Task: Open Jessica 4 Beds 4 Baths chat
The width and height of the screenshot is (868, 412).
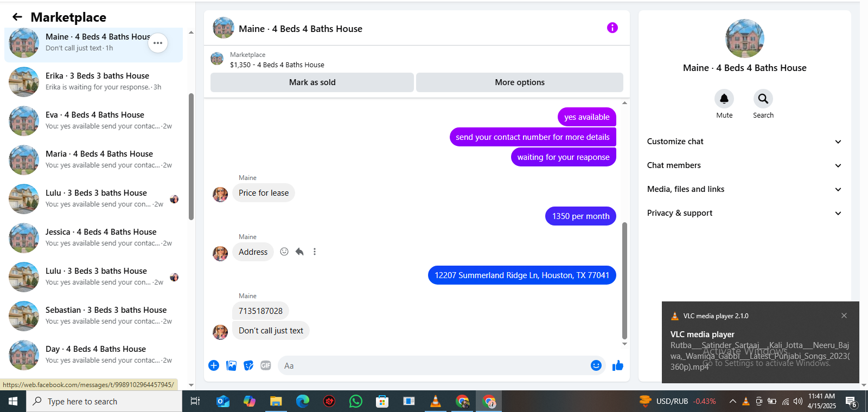Action: pos(93,237)
